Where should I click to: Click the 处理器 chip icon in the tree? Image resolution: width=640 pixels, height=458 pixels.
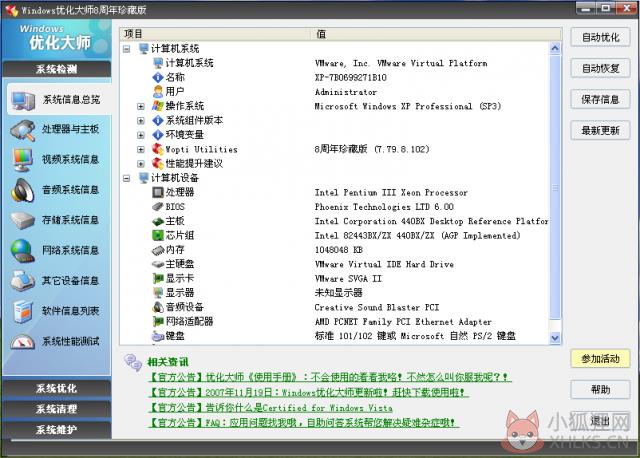(x=158, y=192)
